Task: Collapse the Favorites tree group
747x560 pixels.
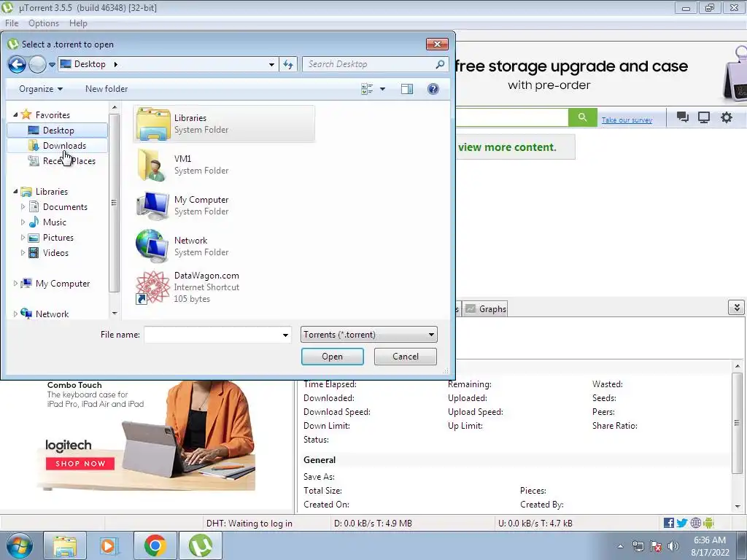Action: coord(15,114)
